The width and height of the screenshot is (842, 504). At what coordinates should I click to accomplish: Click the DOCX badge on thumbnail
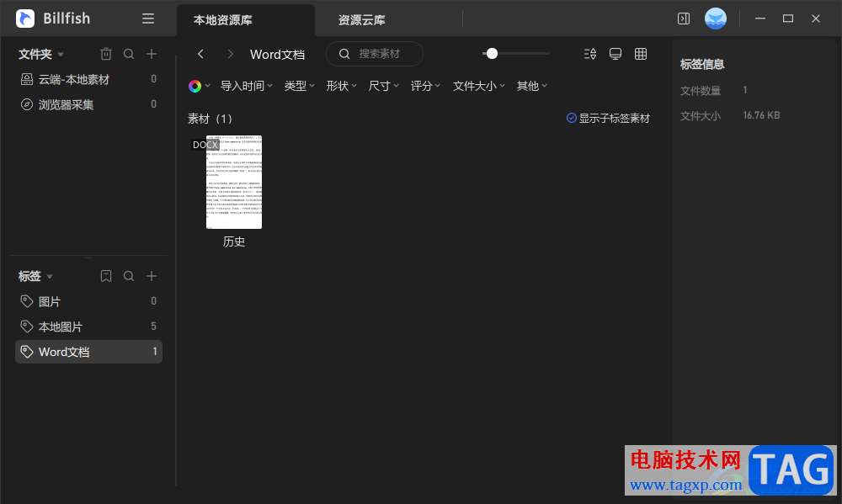[x=205, y=145]
